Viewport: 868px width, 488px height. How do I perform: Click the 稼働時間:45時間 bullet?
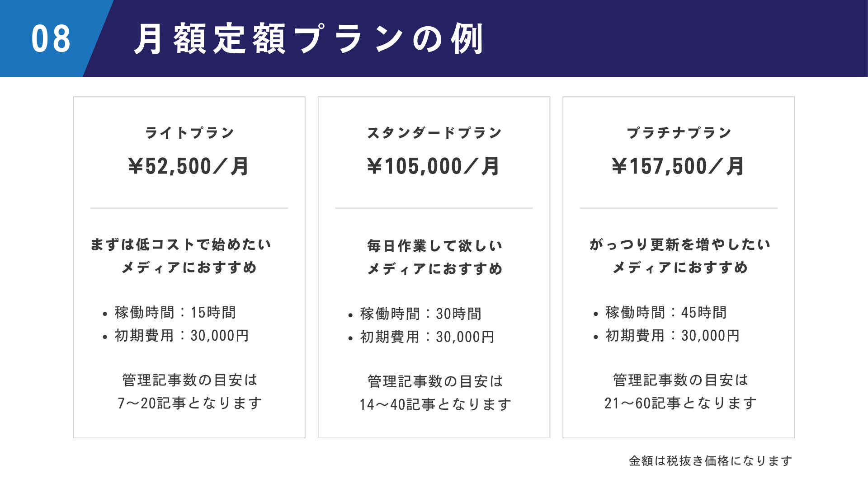665,312
